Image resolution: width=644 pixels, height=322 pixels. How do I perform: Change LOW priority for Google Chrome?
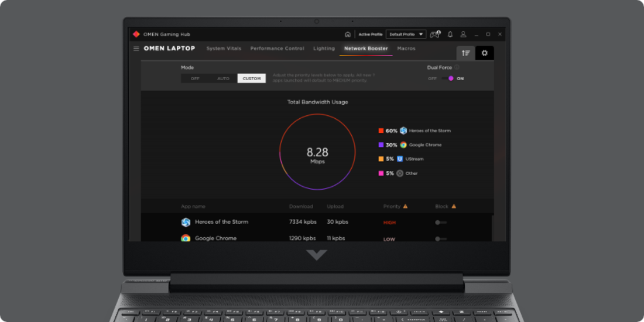[389, 239]
